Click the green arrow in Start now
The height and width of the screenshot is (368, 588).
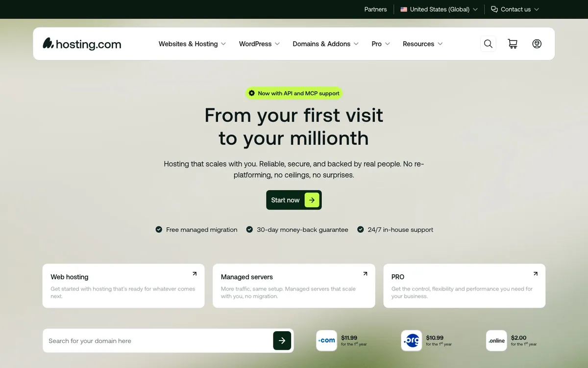pos(312,200)
